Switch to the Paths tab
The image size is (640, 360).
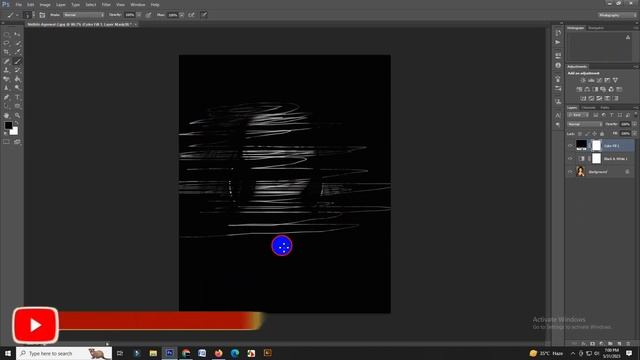click(x=605, y=108)
